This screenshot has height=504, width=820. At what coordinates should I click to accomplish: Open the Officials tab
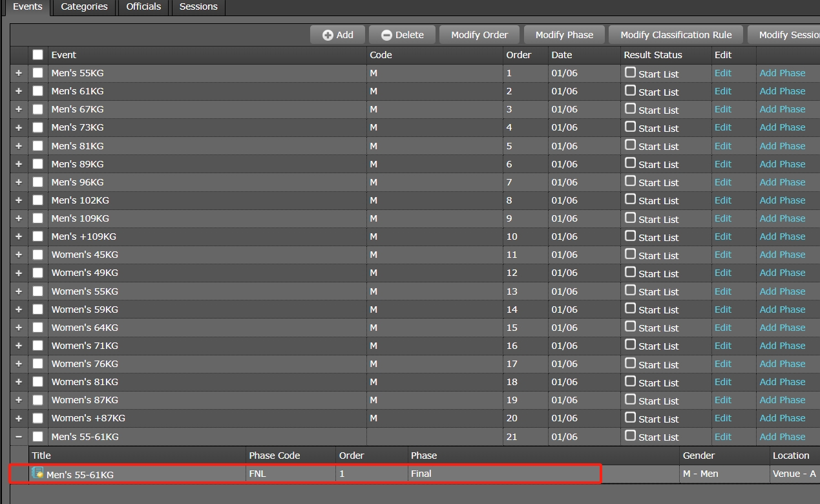pos(143,6)
